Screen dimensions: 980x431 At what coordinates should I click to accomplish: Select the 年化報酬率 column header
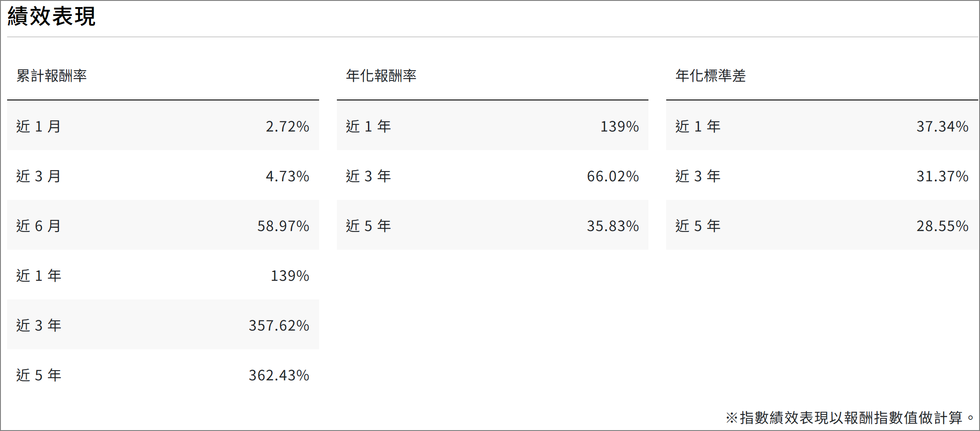point(381,76)
